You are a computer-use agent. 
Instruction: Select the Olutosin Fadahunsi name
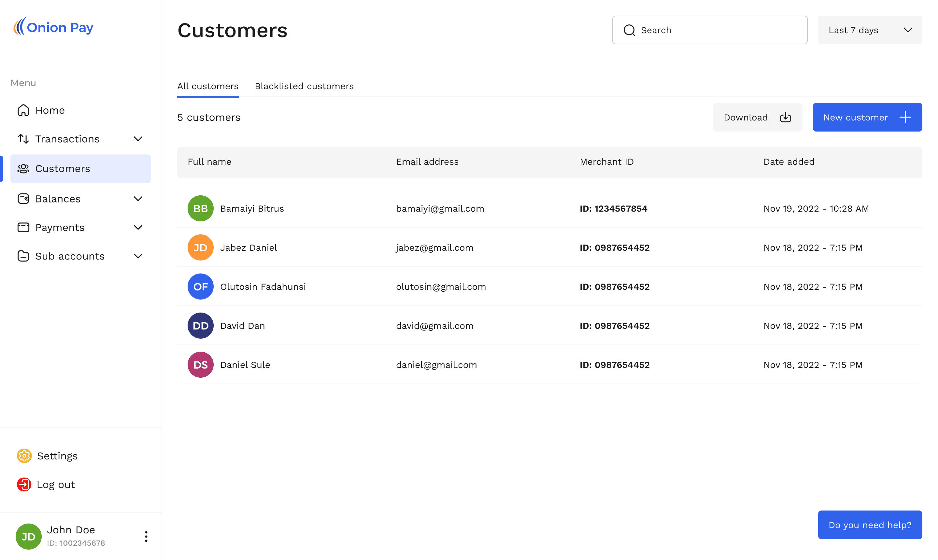(263, 287)
